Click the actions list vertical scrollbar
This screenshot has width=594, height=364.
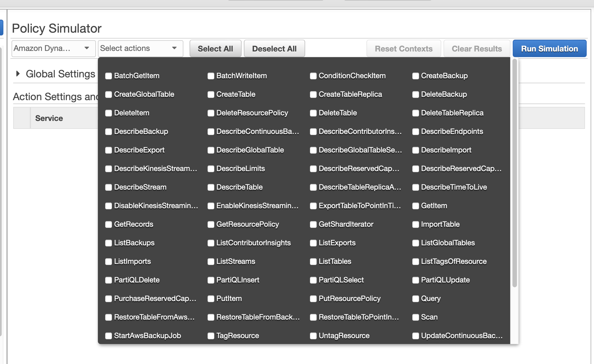tap(515, 173)
